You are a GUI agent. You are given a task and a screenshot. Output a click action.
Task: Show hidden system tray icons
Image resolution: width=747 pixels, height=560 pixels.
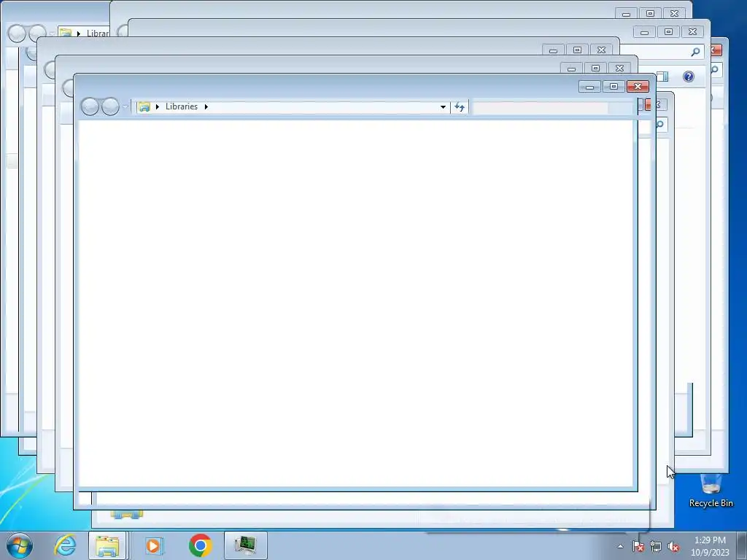pyautogui.click(x=620, y=547)
